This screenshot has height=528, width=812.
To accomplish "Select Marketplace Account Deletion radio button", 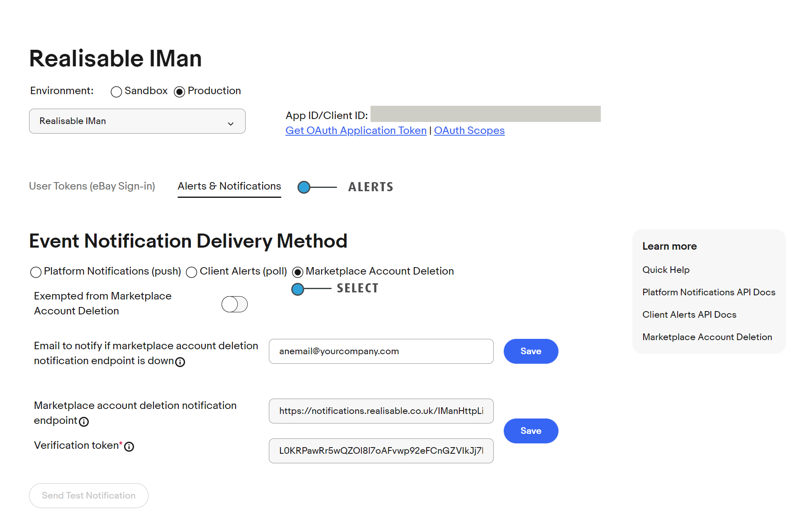I will pyautogui.click(x=297, y=272).
